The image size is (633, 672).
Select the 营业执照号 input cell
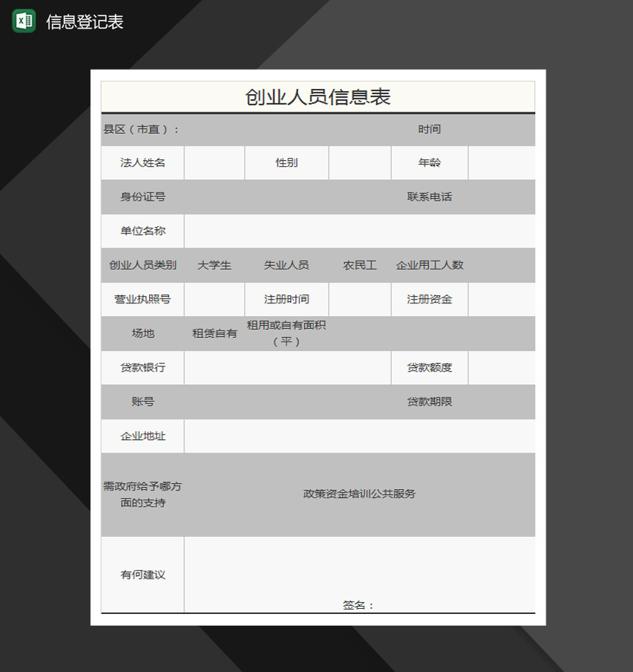coord(214,300)
